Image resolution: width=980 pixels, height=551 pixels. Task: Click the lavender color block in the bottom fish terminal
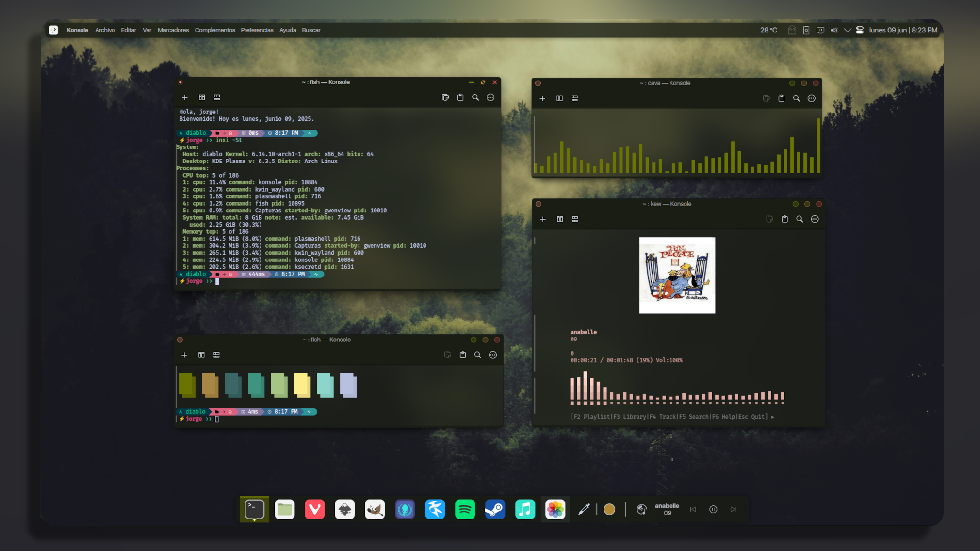click(x=348, y=386)
